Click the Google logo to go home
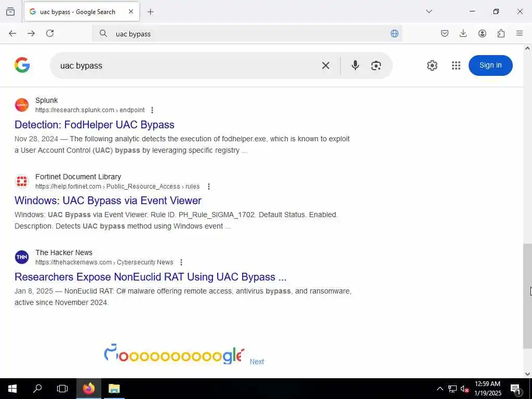The height and width of the screenshot is (399, 532). click(22, 65)
